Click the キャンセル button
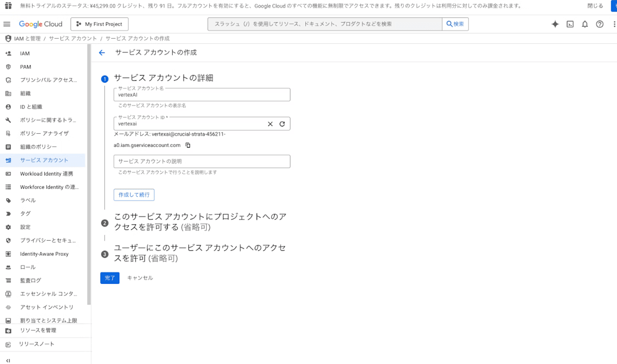 pos(140,278)
